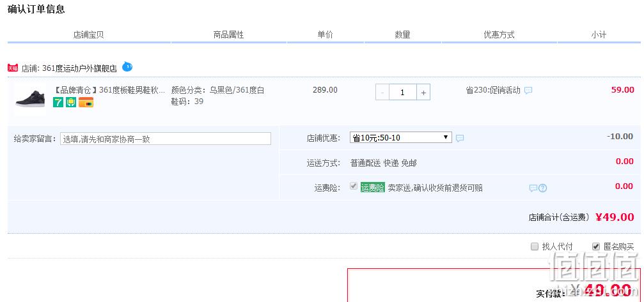Click the subtotal 59.00
644x302 pixels.
click(623, 90)
